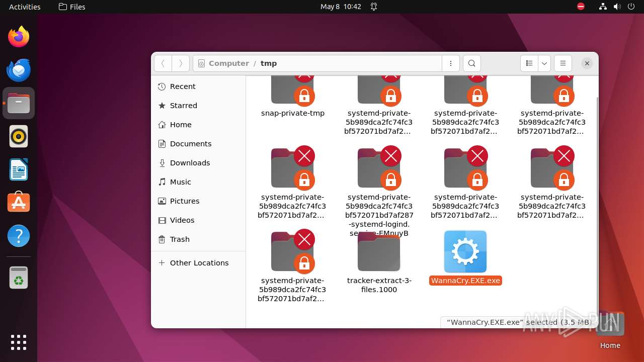Viewport: 644px width, 362px height.
Task: Open Starred in the sidebar
Action: coord(198,106)
